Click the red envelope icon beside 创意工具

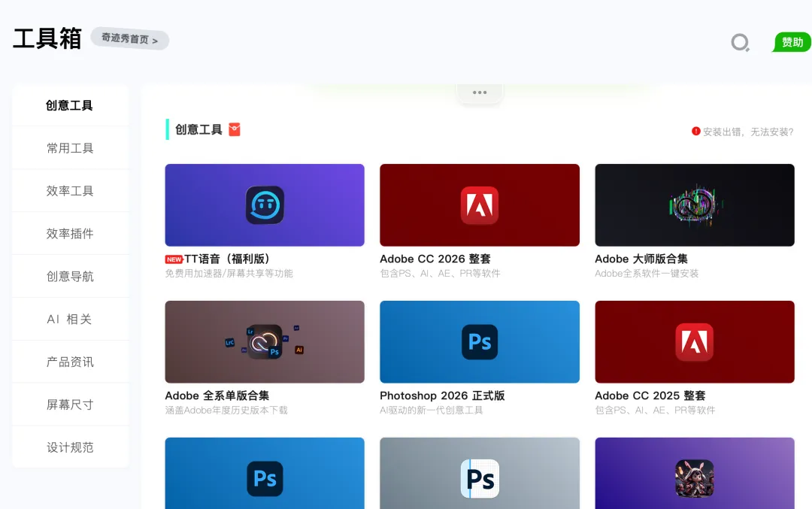pyautogui.click(x=234, y=129)
